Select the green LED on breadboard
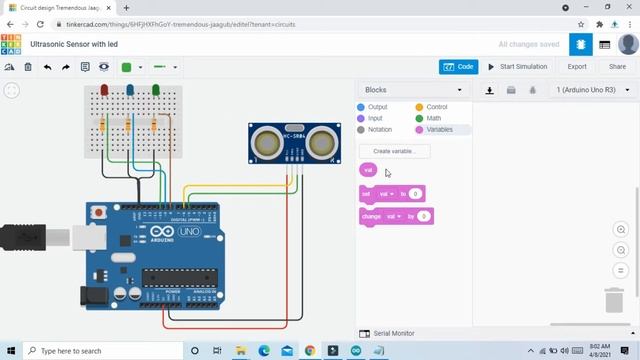Image resolution: width=640 pixels, height=360 pixels. pyautogui.click(x=156, y=90)
